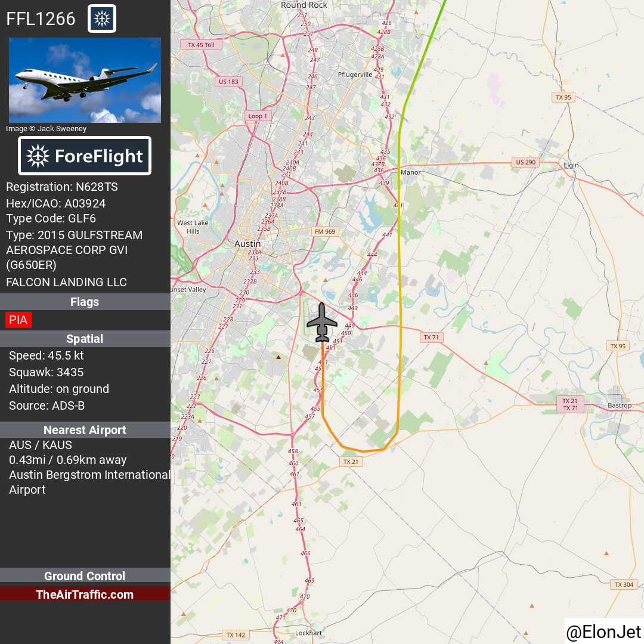The image size is (644, 644).
Task: Click the FM 969 road shield
Action: [x=325, y=231]
